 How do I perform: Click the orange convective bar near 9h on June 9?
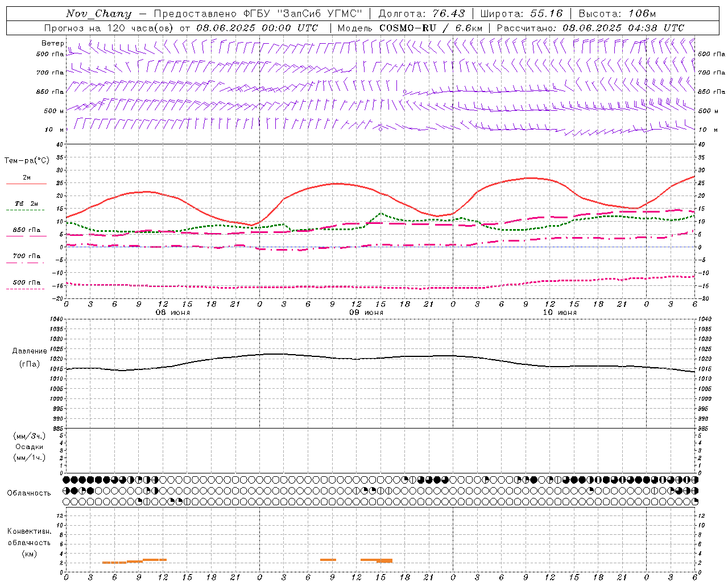coord(328,560)
